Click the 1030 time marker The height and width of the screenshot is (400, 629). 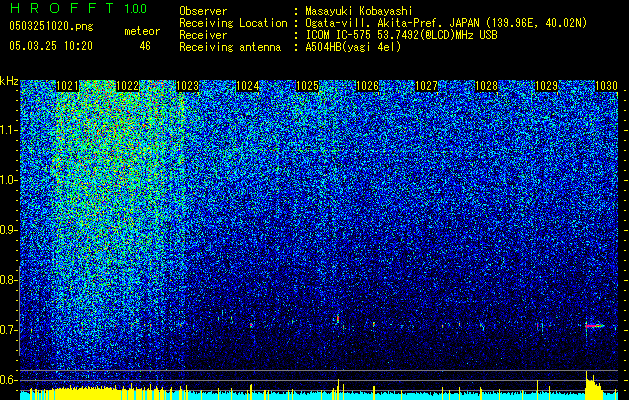point(607,86)
